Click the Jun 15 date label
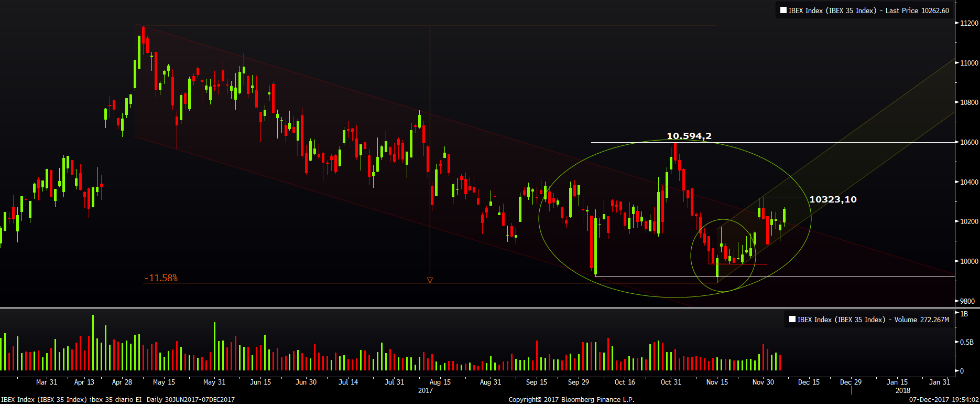 coord(260,382)
